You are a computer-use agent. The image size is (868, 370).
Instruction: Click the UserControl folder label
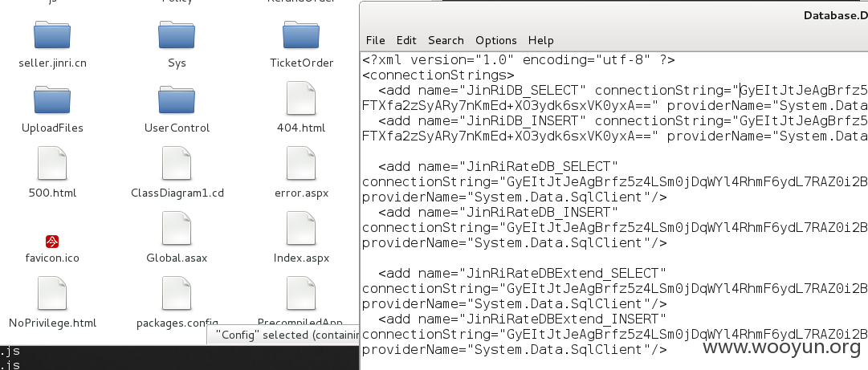coord(177,128)
